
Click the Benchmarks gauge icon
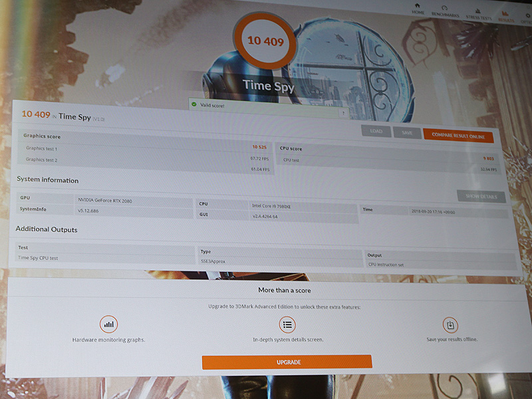pos(444,8)
